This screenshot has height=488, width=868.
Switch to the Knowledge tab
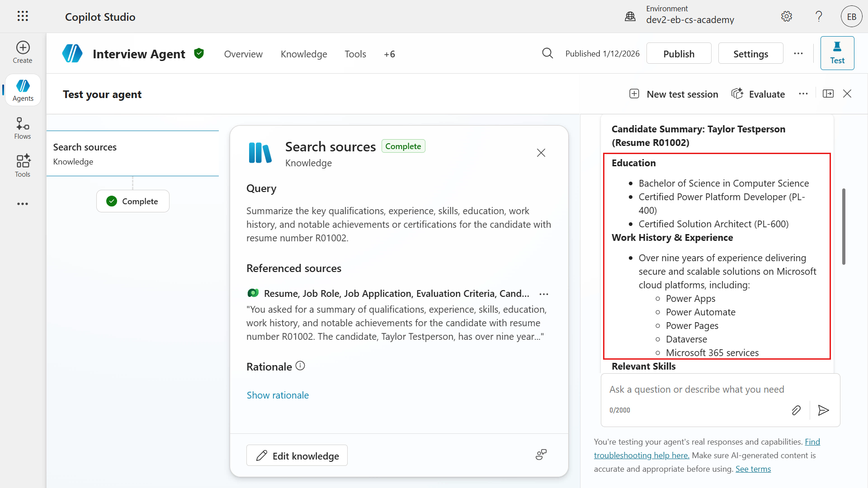pyautogui.click(x=304, y=54)
